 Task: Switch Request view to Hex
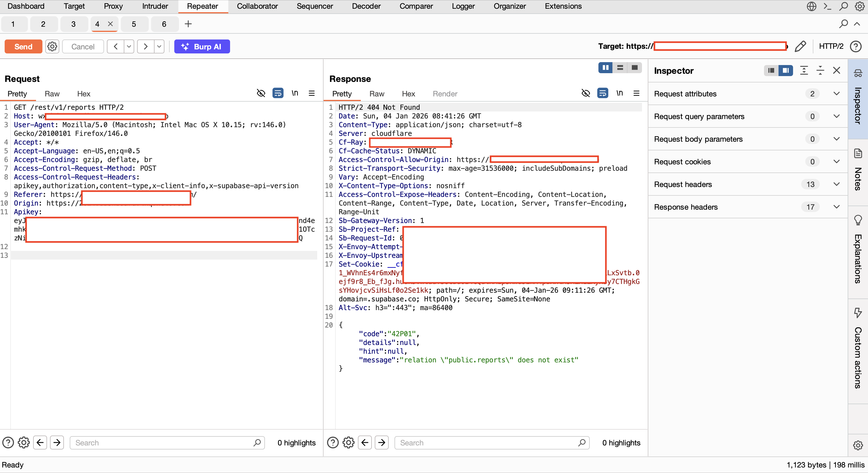pos(84,94)
